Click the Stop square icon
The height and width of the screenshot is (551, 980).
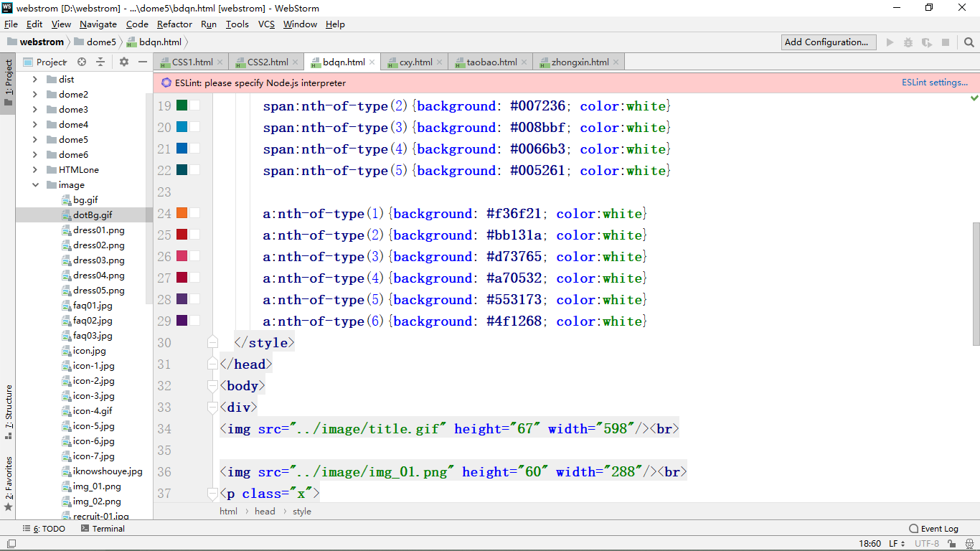pos(946,42)
